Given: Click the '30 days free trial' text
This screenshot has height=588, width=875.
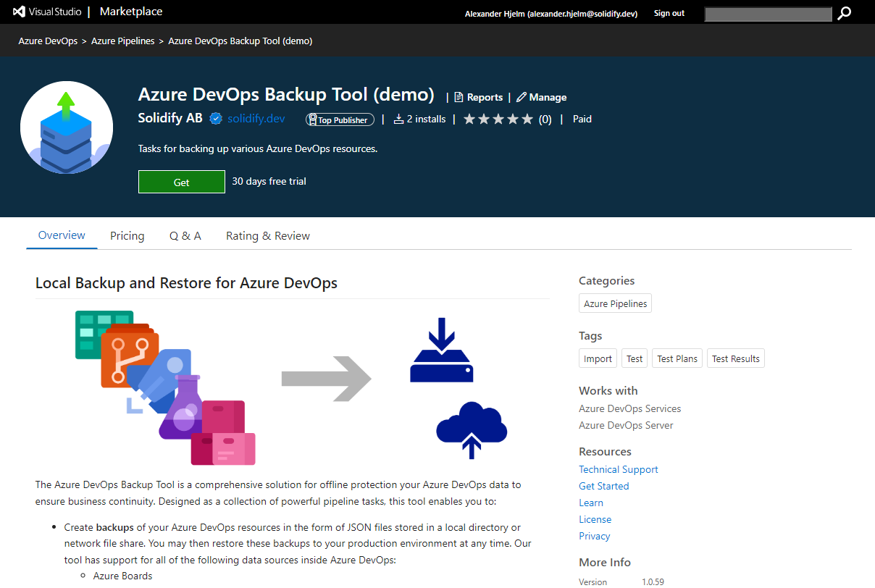Looking at the screenshot, I should click(269, 181).
